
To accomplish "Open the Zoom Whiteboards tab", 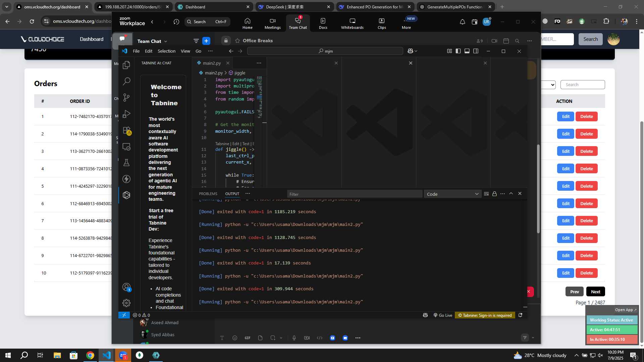I will click(x=352, y=23).
